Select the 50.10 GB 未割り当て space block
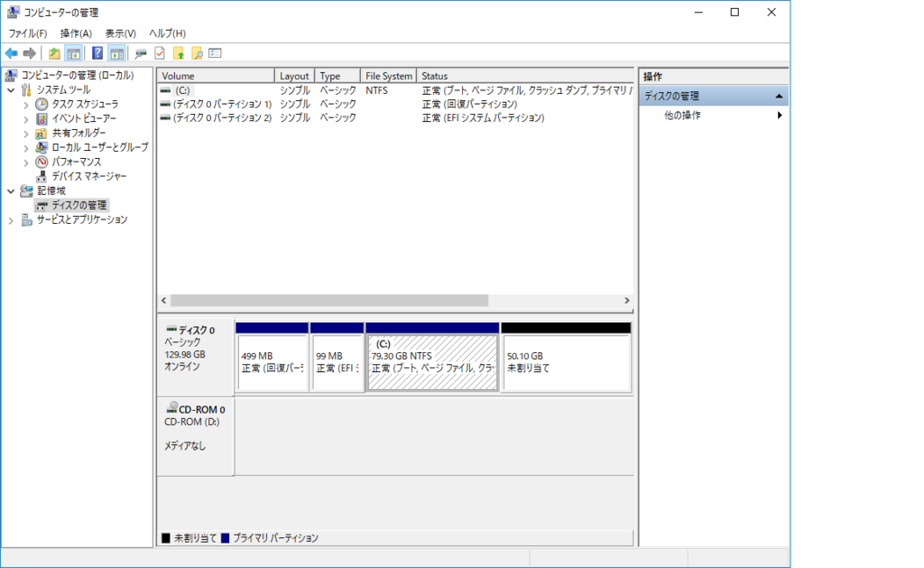The width and height of the screenshot is (924, 568). [567, 357]
